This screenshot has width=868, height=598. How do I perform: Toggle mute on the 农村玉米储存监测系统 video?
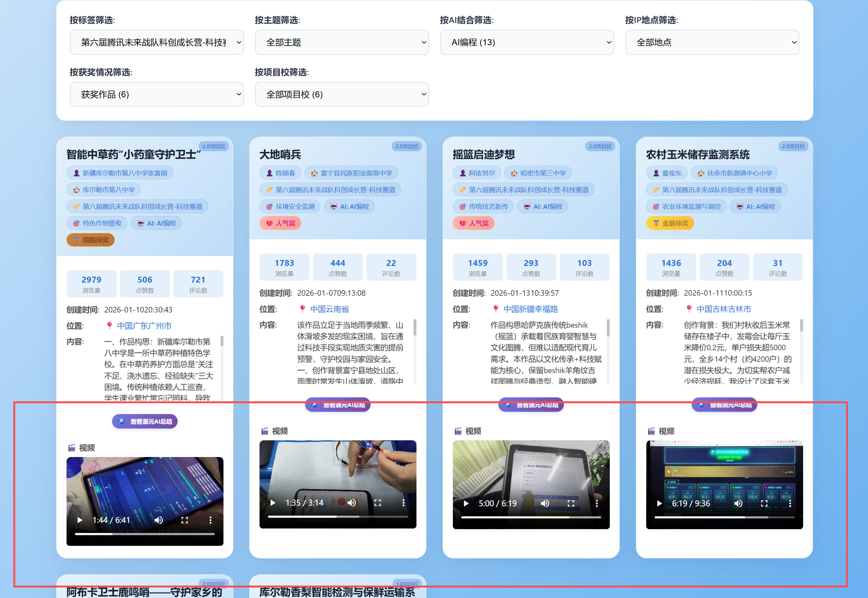click(x=738, y=504)
